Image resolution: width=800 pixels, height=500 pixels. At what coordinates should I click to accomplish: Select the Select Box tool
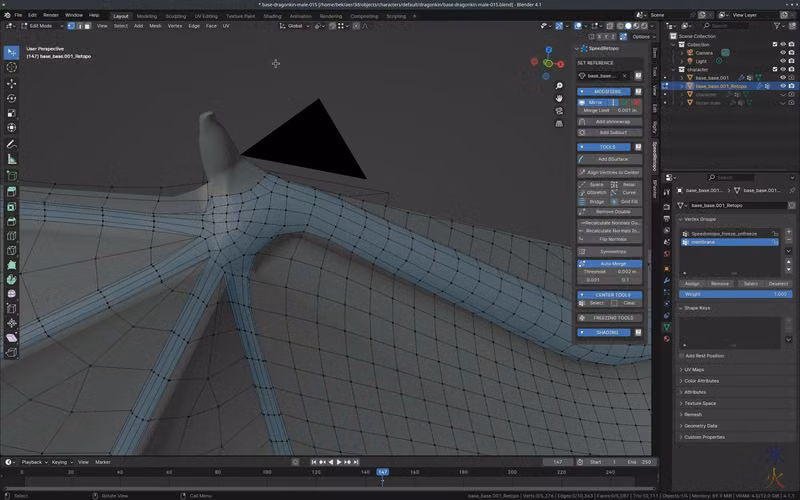coord(11,53)
